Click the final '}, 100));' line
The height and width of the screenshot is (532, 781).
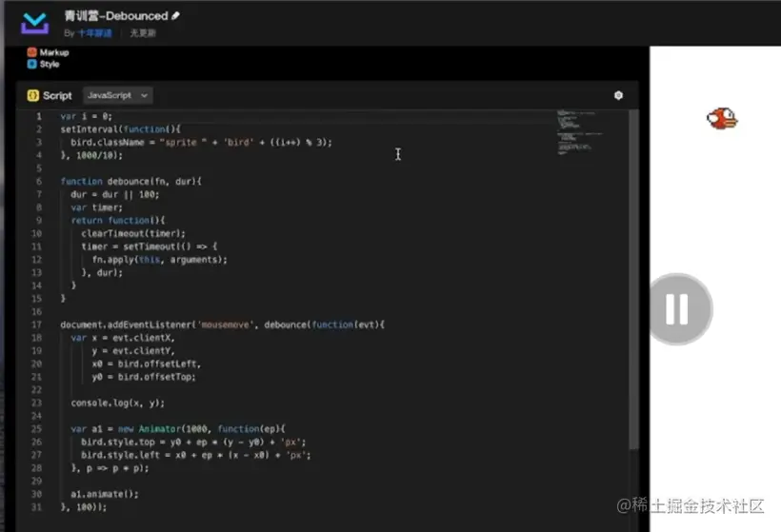tap(84, 507)
